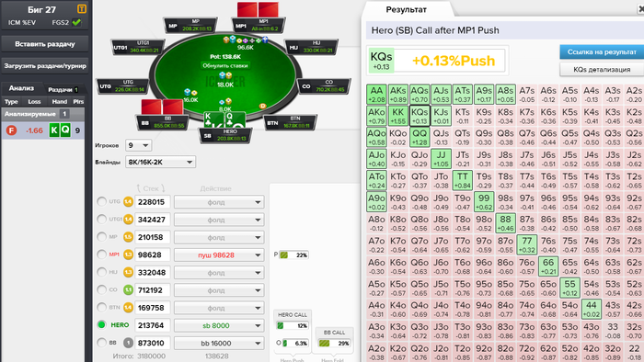Open the blinds dropdown 8K/16K-2K
The width and height of the screenshot is (644, 362).
pyautogui.click(x=160, y=162)
